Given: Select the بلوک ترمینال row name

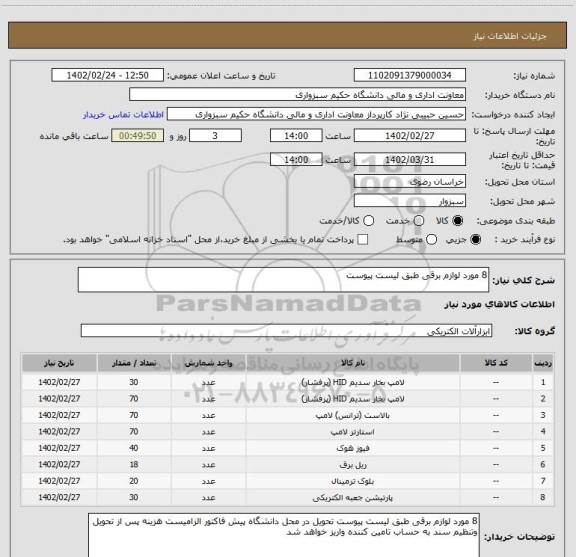Looking at the screenshot, I should click(x=353, y=481).
